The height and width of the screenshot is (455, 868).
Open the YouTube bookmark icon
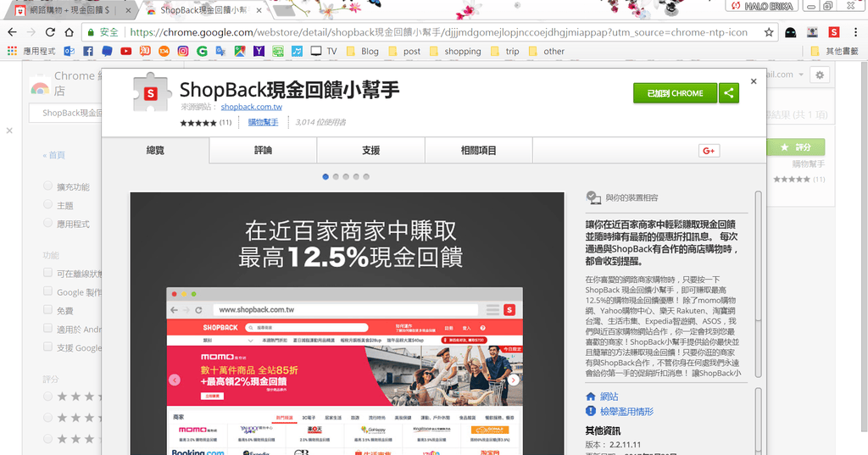(x=125, y=51)
